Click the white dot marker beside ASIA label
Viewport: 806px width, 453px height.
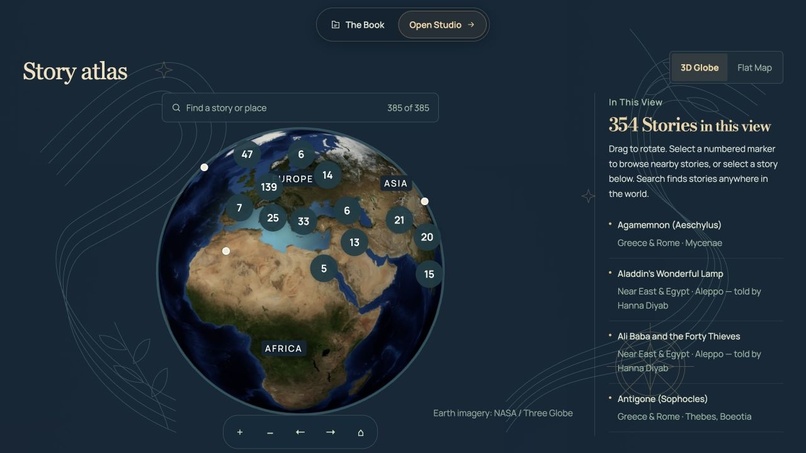425,202
